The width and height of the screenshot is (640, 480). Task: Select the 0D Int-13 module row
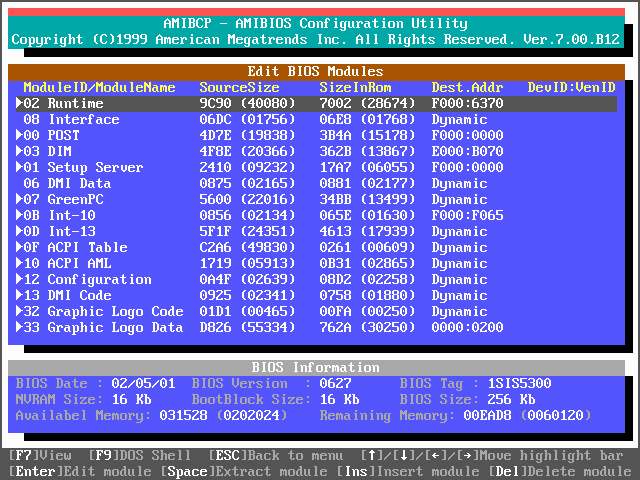click(316, 231)
